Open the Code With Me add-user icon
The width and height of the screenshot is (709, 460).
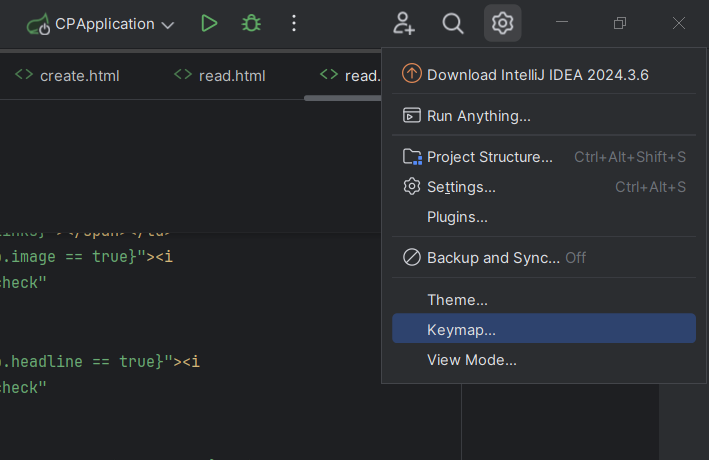coord(404,23)
